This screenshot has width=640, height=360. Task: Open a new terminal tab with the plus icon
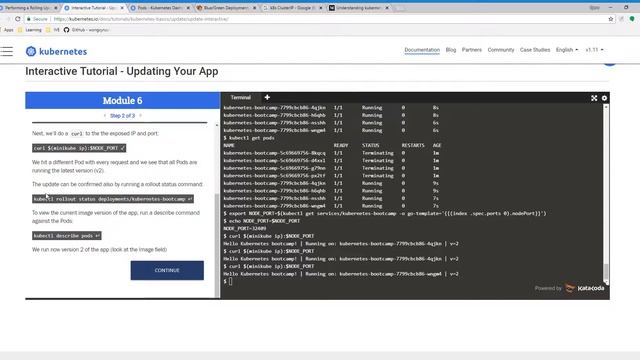pyautogui.click(x=267, y=97)
